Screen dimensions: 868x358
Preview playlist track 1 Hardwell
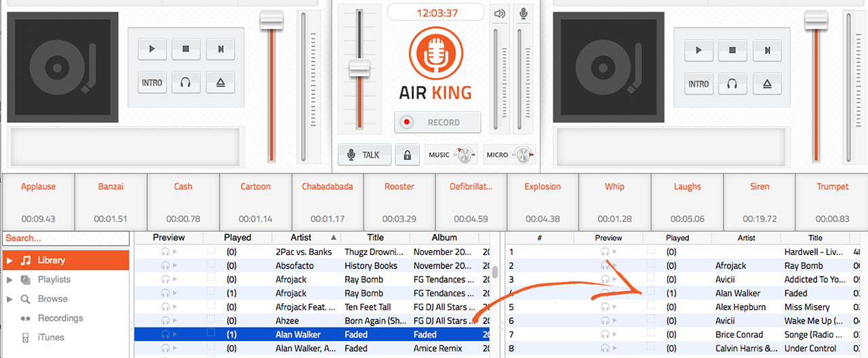click(605, 252)
